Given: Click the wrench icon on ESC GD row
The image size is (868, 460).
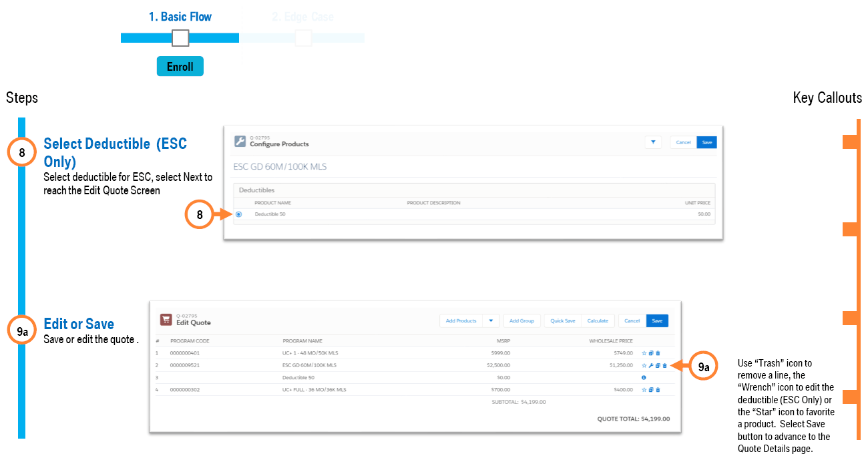Looking at the screenshot, I should tap(651, 365).
